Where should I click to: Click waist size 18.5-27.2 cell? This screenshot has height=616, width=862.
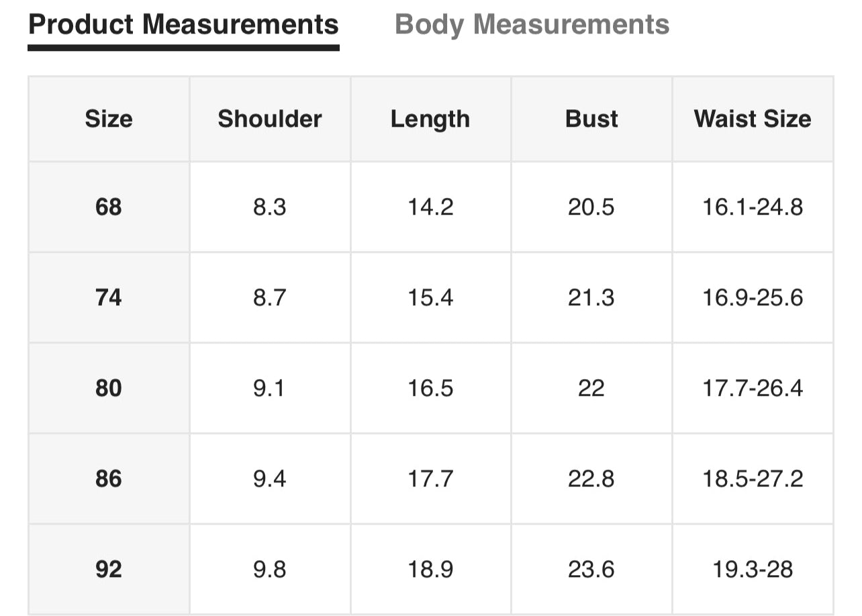[753, 478]
